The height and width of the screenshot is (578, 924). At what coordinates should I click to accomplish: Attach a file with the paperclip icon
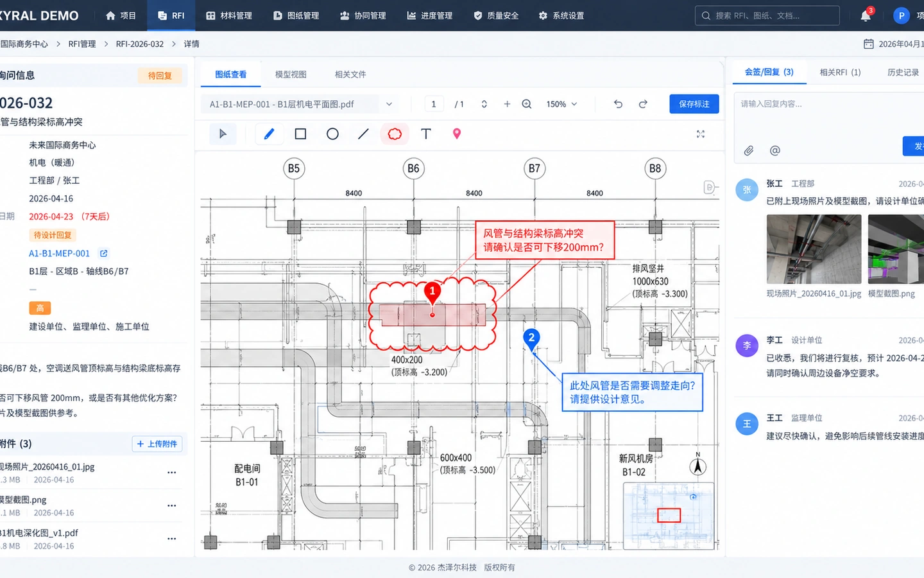[749, 150]
